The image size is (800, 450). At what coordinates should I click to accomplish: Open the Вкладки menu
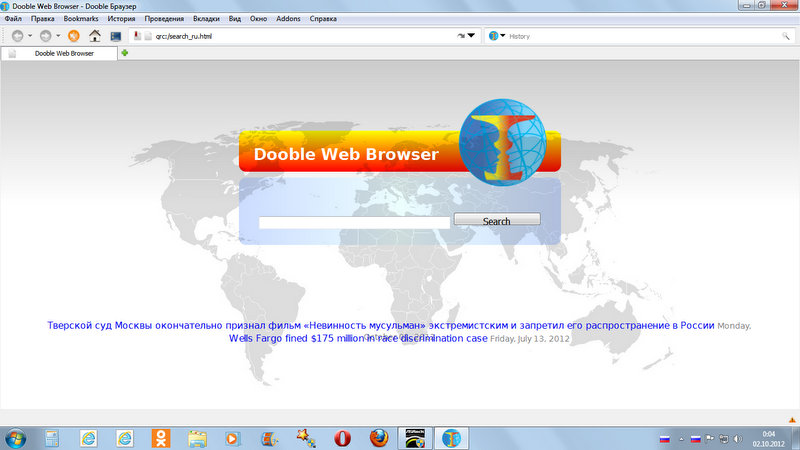tap(206, 18)
